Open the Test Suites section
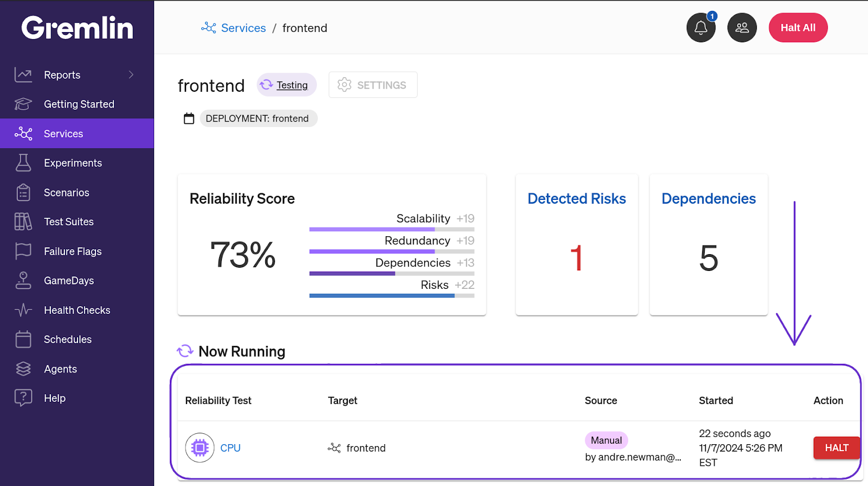 tap(76, 222)
